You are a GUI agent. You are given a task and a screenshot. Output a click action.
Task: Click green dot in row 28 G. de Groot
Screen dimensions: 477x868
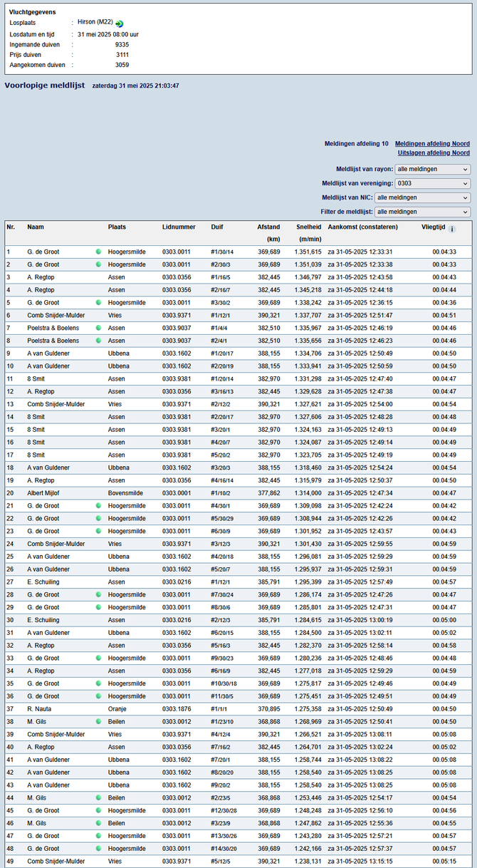click(98, 594)
